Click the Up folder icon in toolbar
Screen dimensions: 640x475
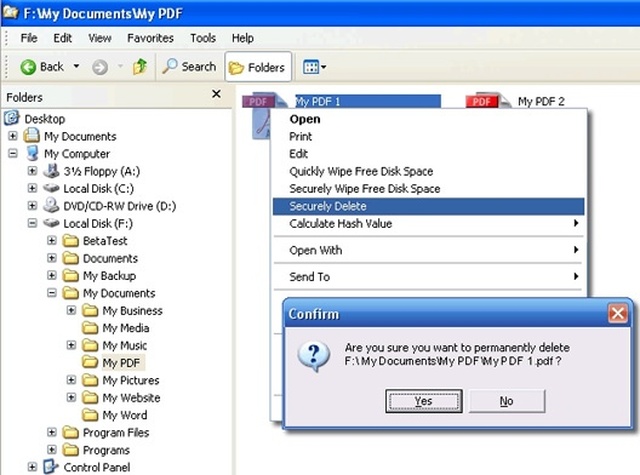(x=140, y=67)
